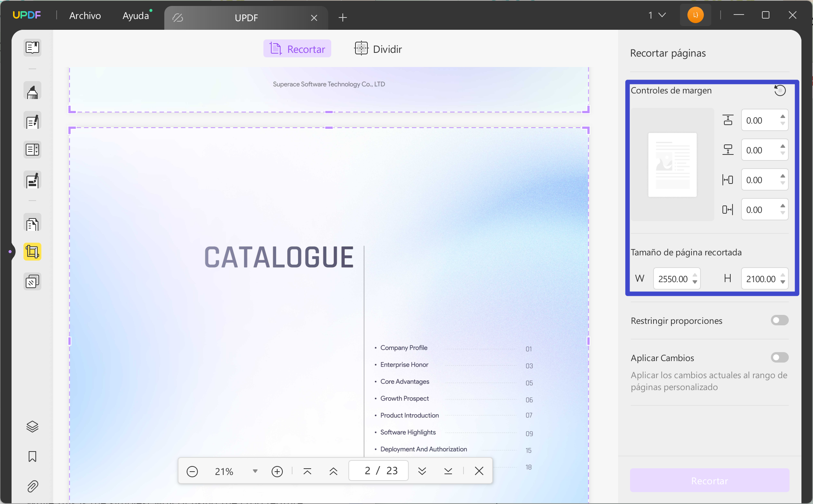Zoom in with the plus icon
This screenshot has width=813, height=504.
click(277, 472)
